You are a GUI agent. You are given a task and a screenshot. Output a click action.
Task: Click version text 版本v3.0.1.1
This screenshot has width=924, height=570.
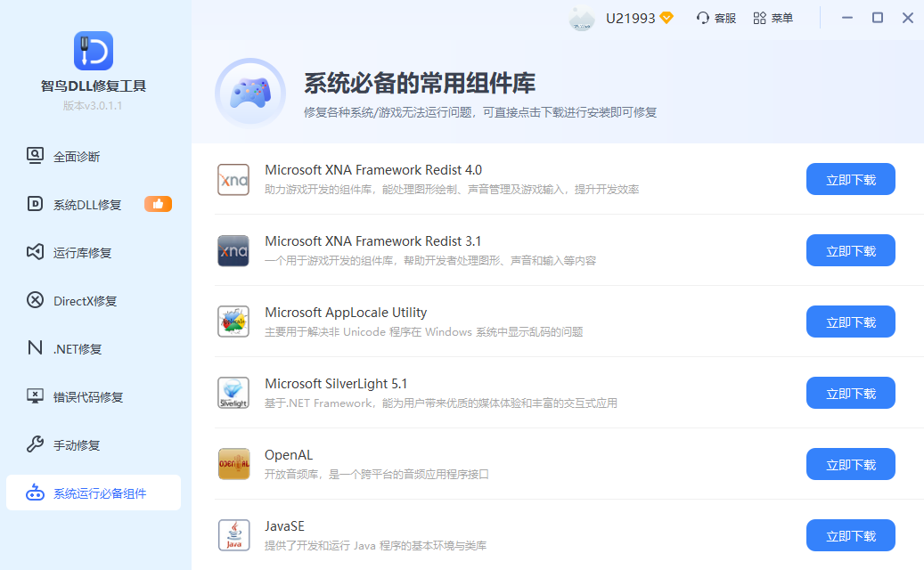click(x=93, y=105)
